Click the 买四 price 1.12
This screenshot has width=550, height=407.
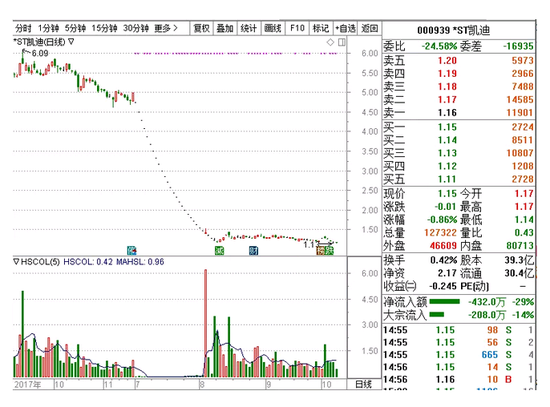click(x=447, y=166)
